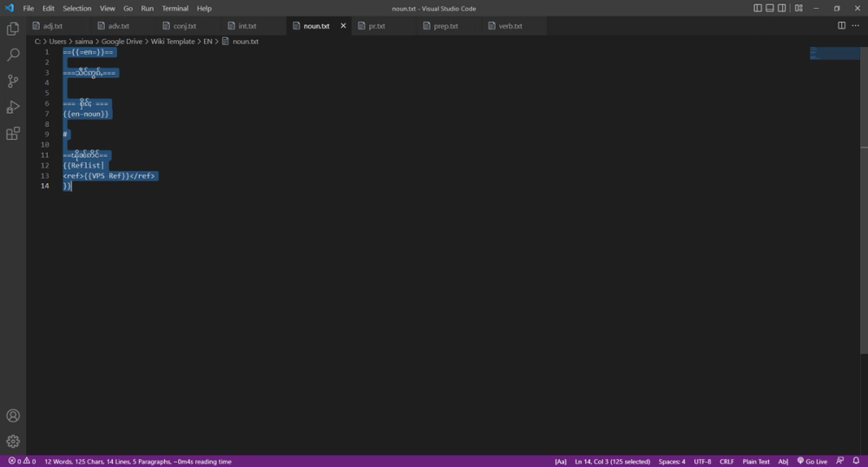The image size is (868, 467).
Task: Click the editor vertical scrollbar
Action: (865, 201)
